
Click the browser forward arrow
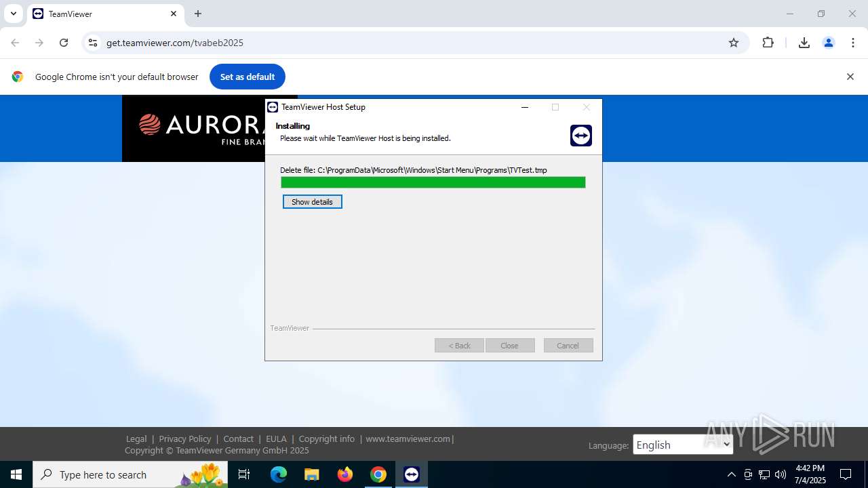click(39, 43)
